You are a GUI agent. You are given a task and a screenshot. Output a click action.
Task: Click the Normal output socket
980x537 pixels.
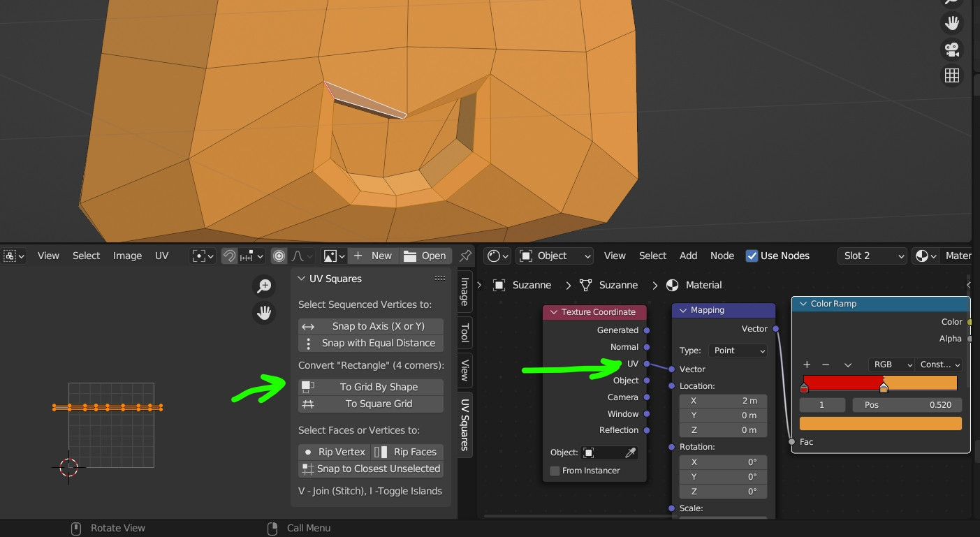tap(647, 347)
